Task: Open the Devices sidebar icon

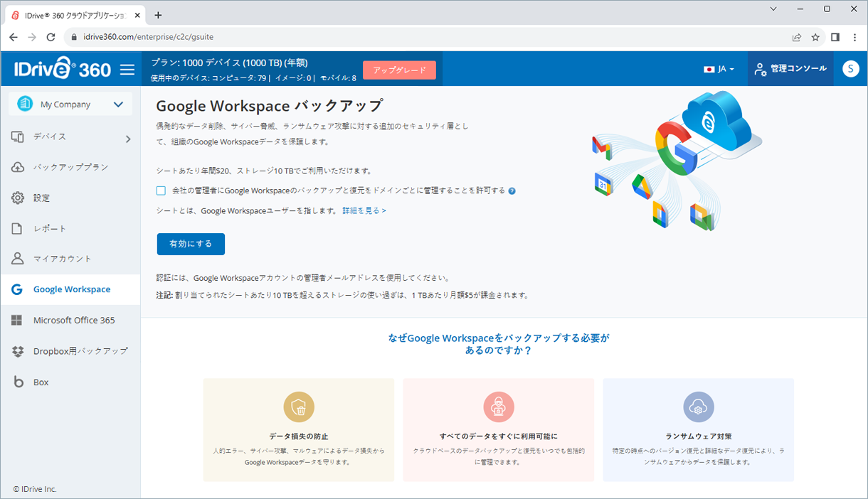Action: pyautogui.click(x=18, y=136)
